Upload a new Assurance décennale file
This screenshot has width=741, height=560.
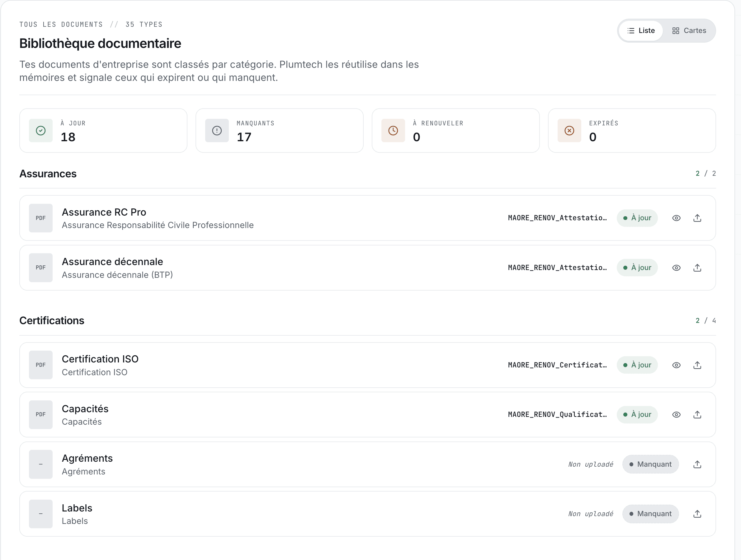[x=697, y=268]
